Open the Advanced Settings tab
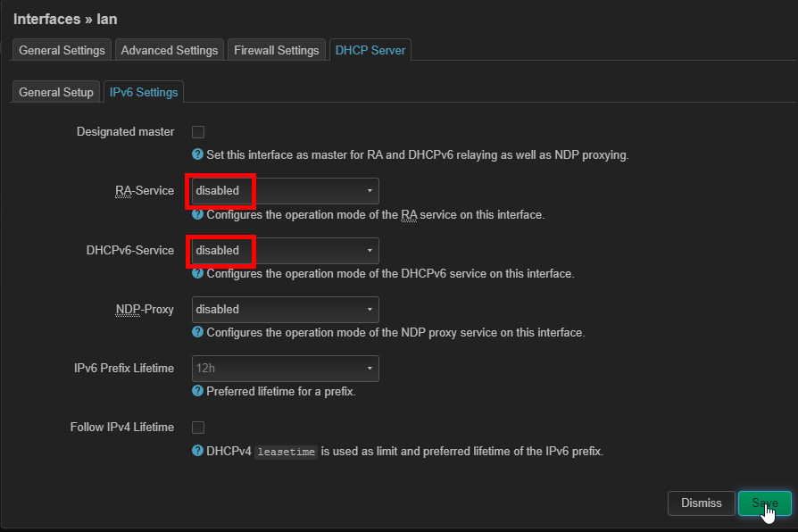798x532 pixels. [170, 50]
